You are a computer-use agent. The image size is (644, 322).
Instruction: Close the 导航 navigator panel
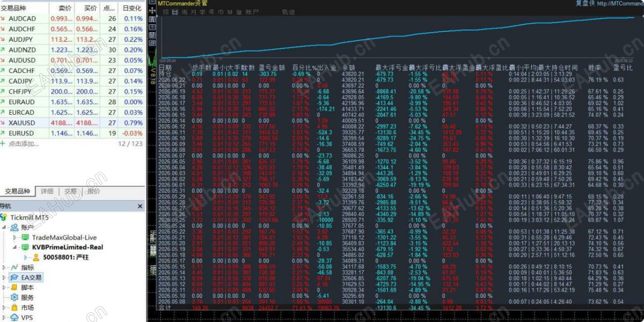140,206
